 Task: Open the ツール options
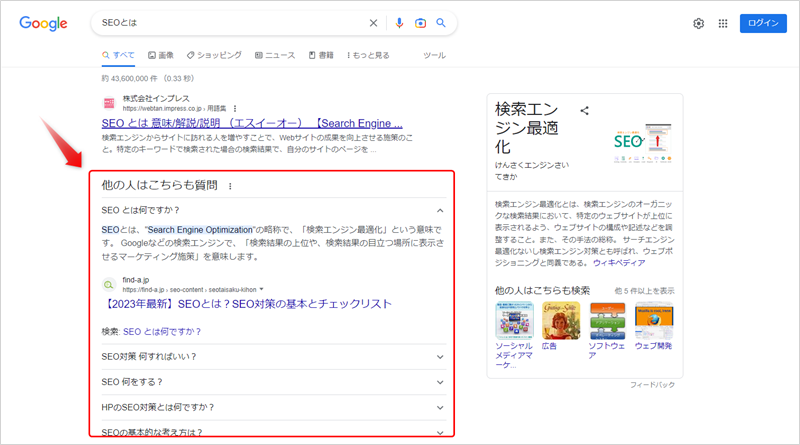pyautogui.click(x=434, y=55)
